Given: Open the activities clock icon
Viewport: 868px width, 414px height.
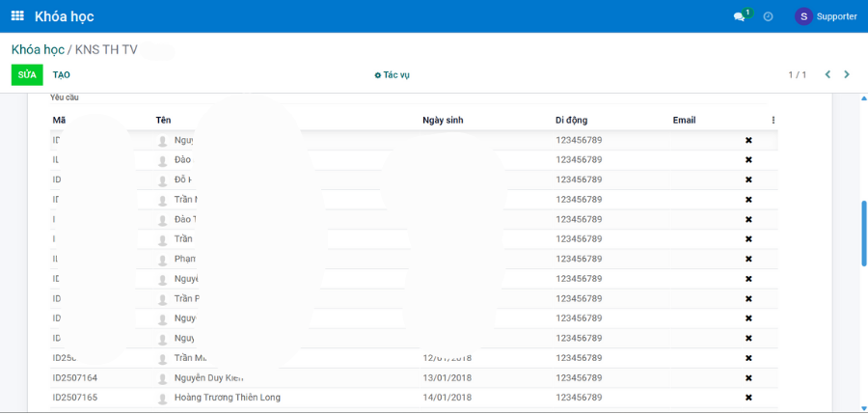Looking at the screenshot, I should (768, 16).
